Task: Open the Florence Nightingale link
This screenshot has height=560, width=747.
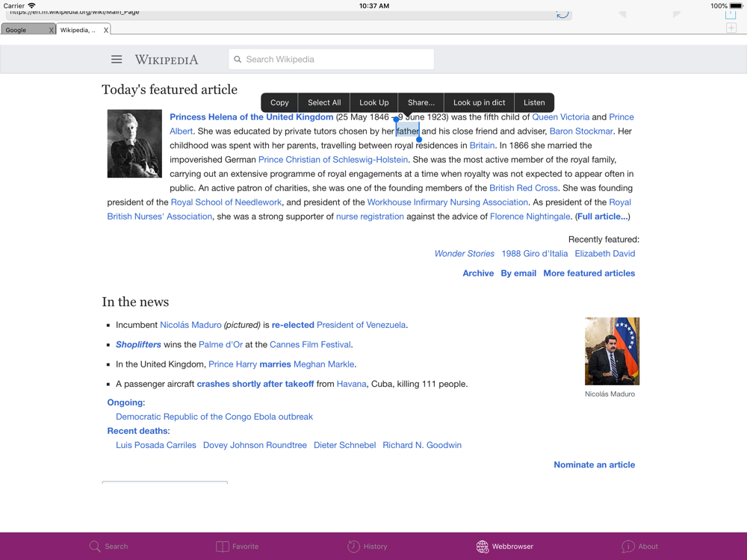Action: click(530, 217)
